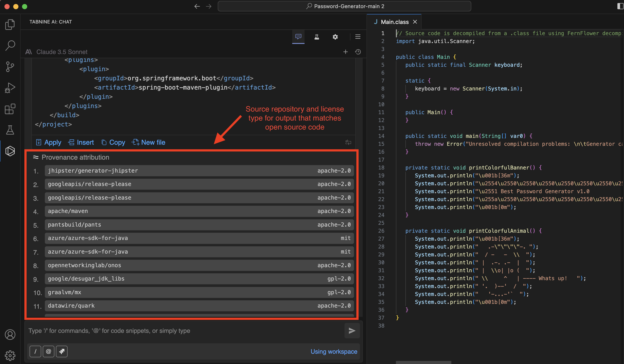Open the Run and Debug panel
Viewport: 624px width, 364px height.
(x=10, y=88)
